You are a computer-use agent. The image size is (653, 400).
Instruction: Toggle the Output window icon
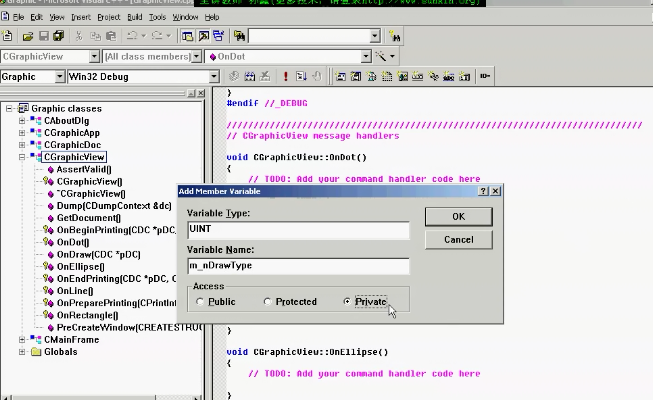pos(203,36)
